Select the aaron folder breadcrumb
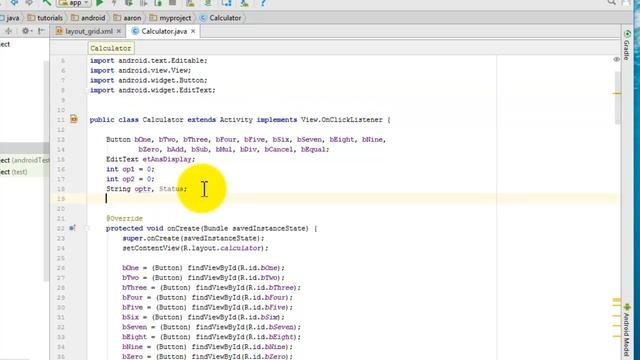This screenshot has height=360, width=640. click(x=127, y=18)
